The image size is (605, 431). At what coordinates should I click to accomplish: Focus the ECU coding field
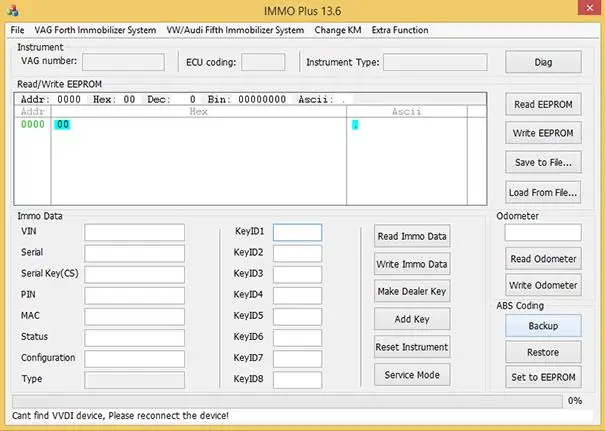[263, 62]
